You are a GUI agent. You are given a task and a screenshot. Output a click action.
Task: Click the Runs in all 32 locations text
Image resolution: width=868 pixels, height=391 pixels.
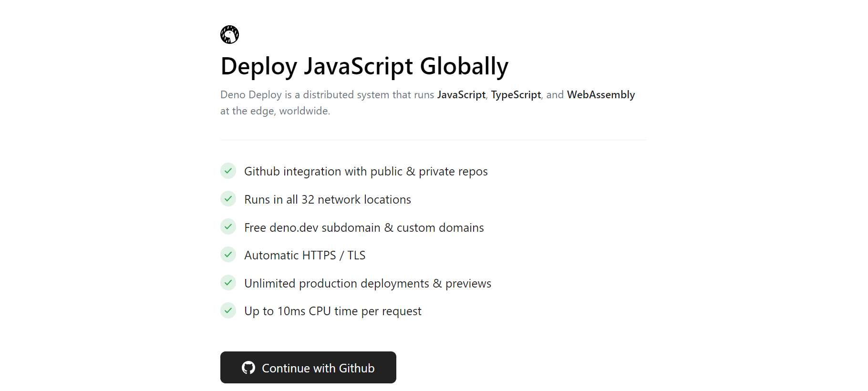tap(328, 200)
